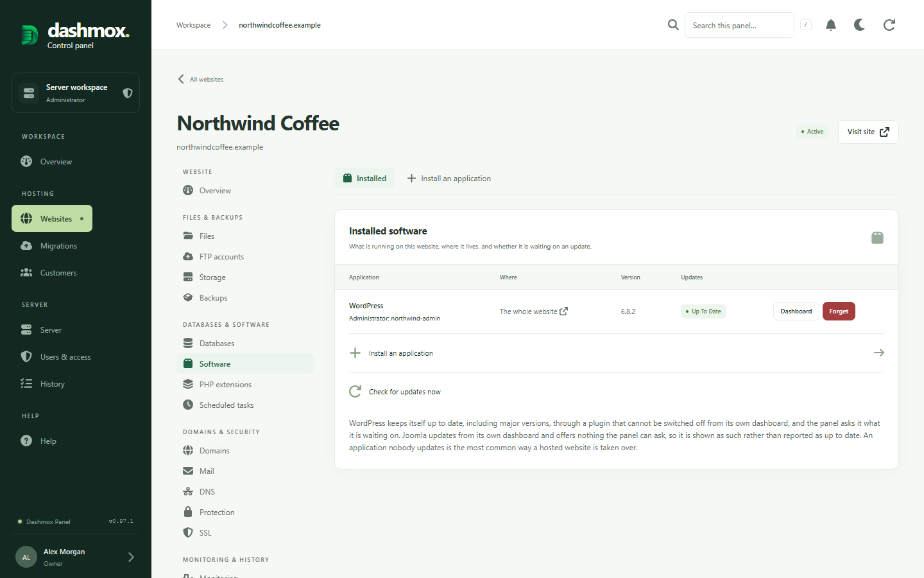This screenshot has height=578, width=924.
Task: Click the red Forget button
Action: coord(839,311)
